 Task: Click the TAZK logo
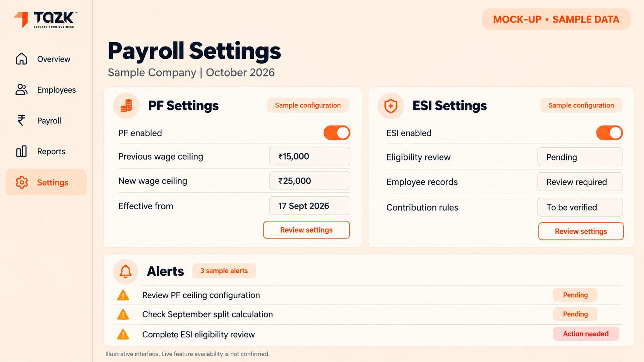pyautogui.click(x=45, y=20)
